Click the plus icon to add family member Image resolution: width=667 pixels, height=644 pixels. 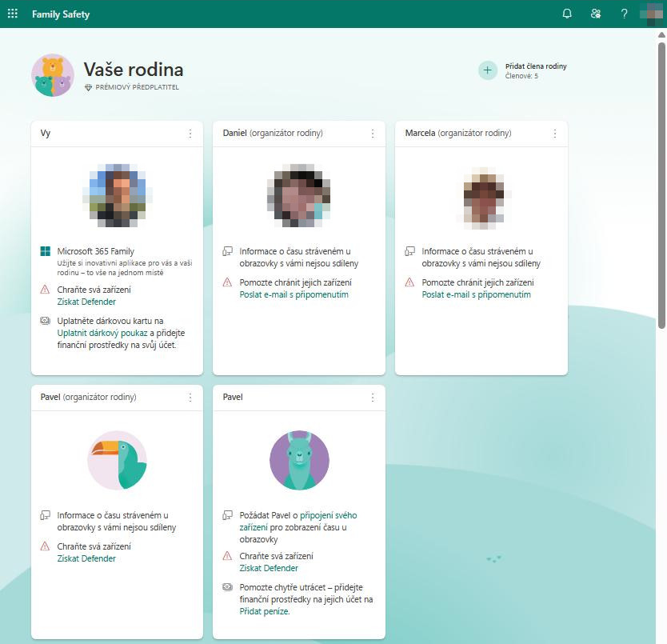point(488,70)
